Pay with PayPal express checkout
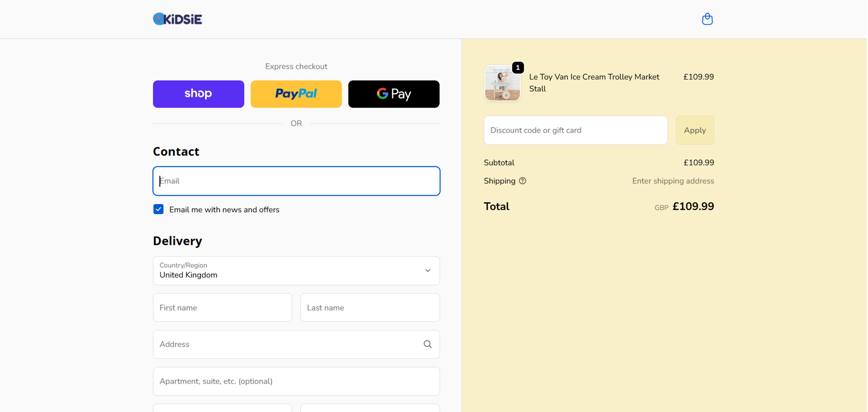The width and height of the screenshot is (868, 412). click(296, 94)
